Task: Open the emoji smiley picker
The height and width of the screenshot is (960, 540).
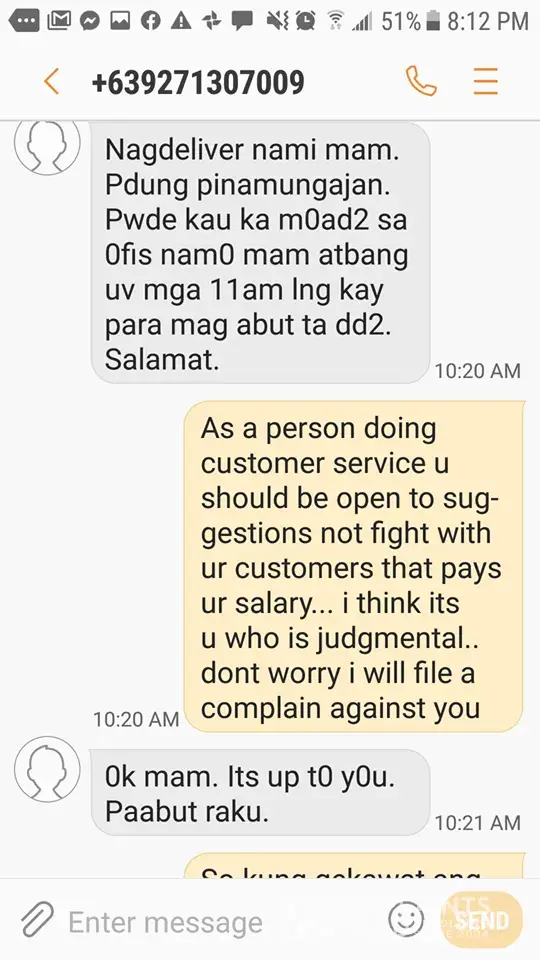Action: (x=406, y=919)
